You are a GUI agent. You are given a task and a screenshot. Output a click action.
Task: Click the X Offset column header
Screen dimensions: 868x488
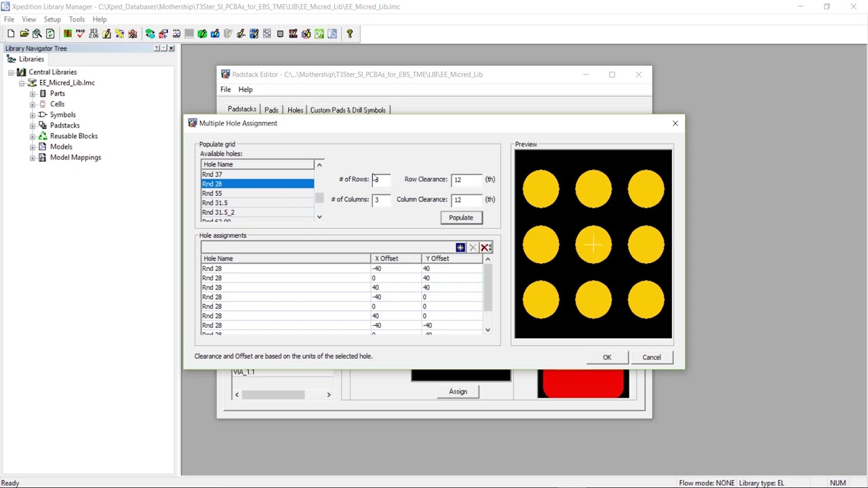tap(396, 258)
